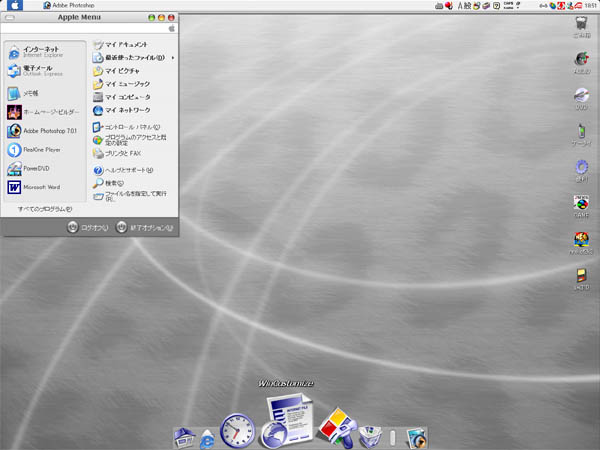Viewport: 600px width, 450px height.
Task: Open マイ ミュージック folder
Action: point(121,84)
